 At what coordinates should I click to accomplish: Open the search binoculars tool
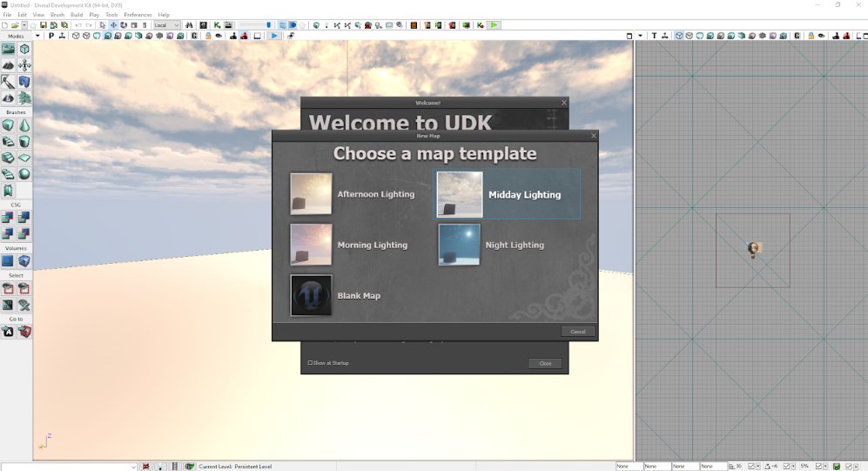point(189,25)
